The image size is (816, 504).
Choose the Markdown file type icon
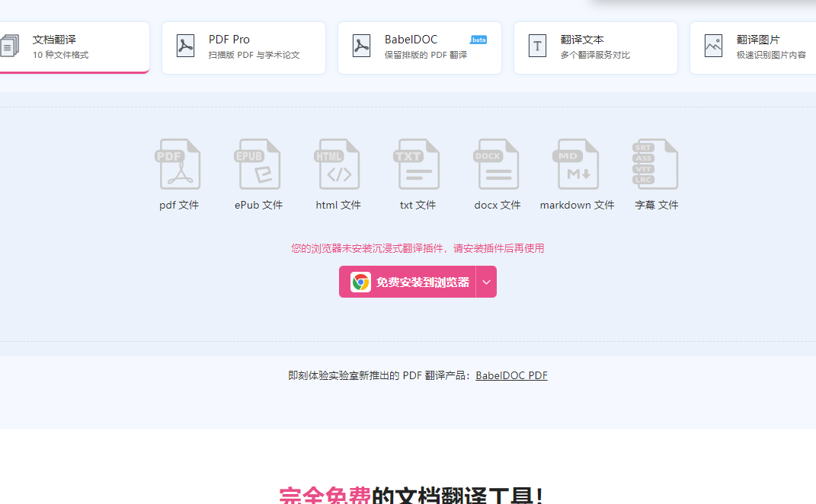(x=576, y=164)
